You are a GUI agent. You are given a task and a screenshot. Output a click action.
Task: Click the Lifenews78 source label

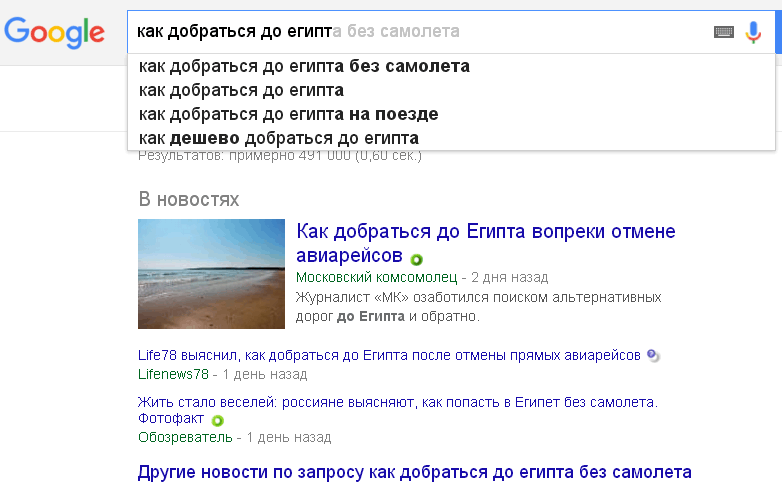point(173,374)
